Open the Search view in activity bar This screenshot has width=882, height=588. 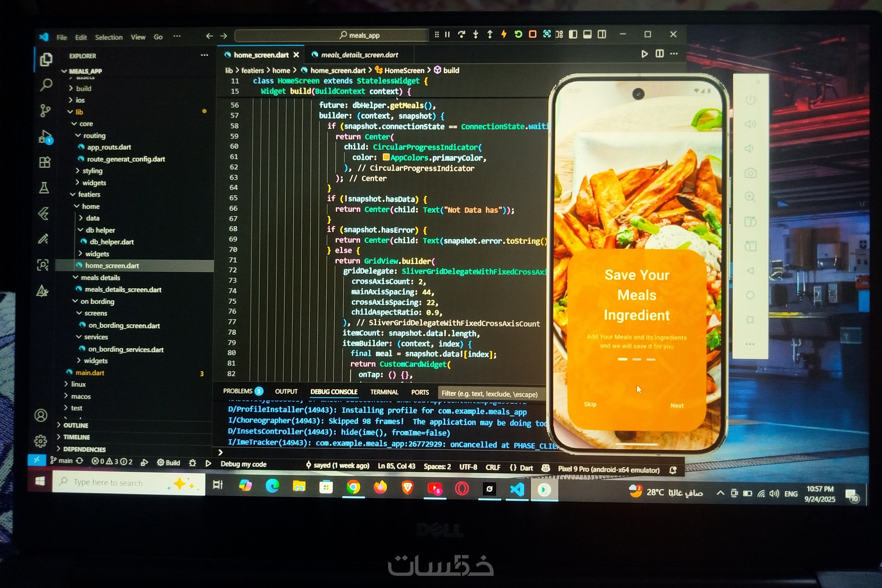click(46, 85)
